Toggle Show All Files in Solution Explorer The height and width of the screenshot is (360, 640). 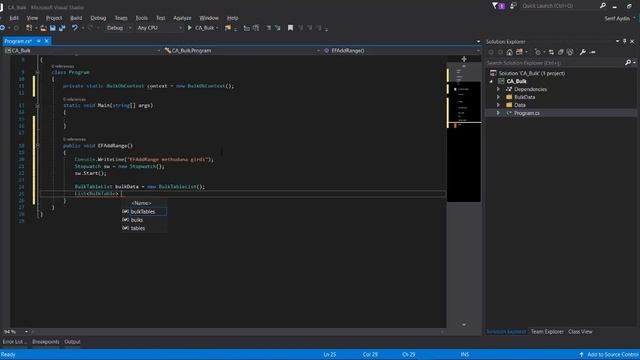pyautogui.click(x=570, y=52)
